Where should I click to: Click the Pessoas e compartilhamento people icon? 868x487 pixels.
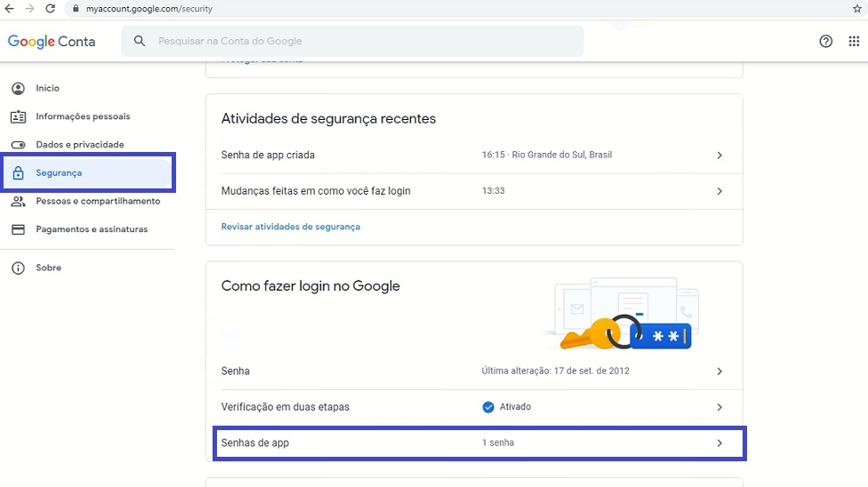[19, 201]
